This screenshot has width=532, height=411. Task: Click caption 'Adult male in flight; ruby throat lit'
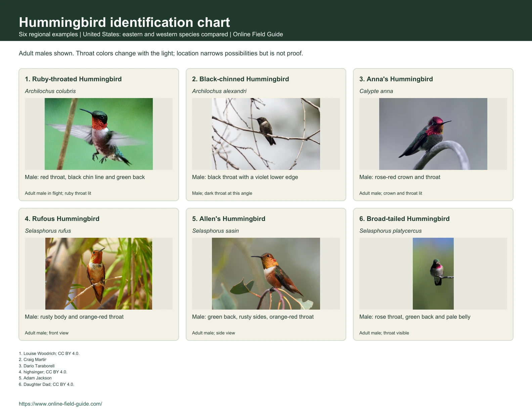pyautogui.click(x=58, y=193)
